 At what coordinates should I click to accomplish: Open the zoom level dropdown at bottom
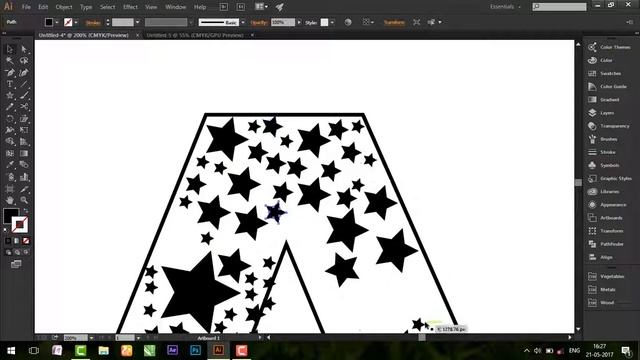tap(91, 338)
